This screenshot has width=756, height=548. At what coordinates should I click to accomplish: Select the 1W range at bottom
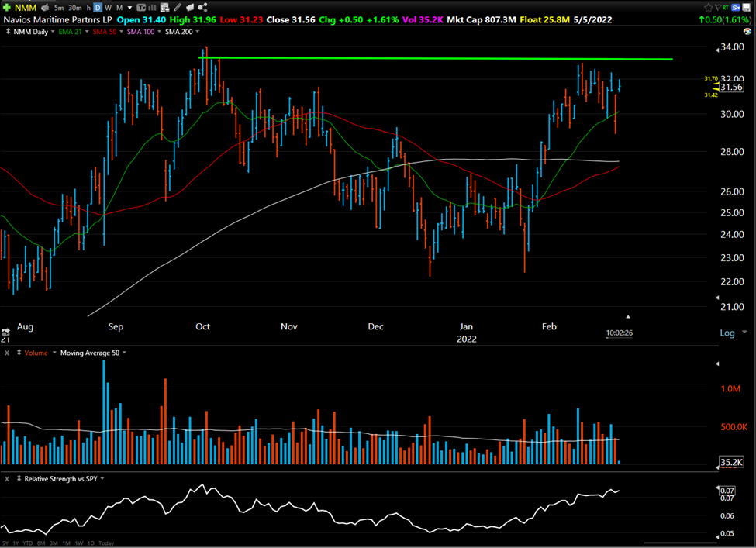pyautogui.click(x=79, y=543)
